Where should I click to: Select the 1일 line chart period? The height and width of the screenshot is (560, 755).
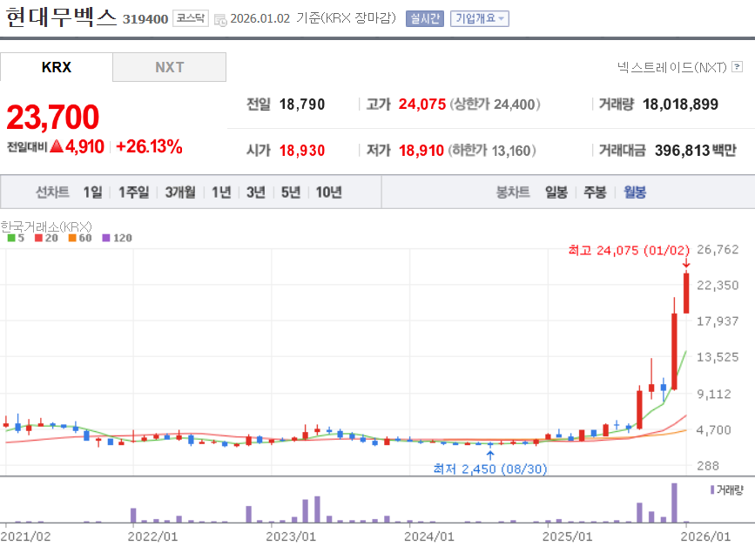pyautogui.click(x=92, y=192)
